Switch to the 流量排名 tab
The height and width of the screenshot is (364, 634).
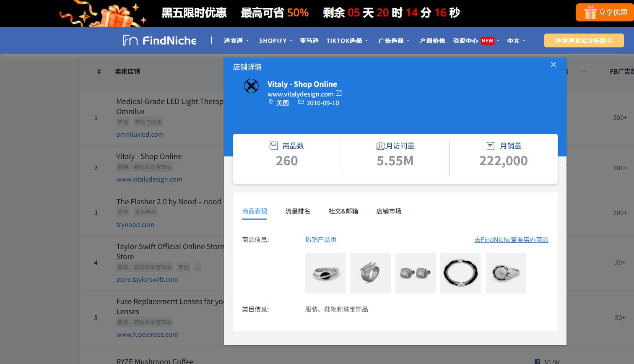(298, 211)
